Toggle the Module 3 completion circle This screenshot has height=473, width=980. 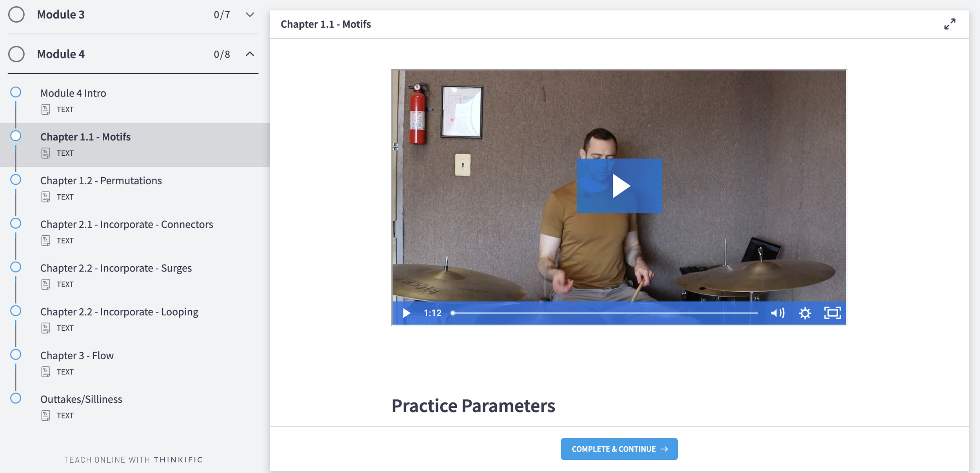pos(16,15)
